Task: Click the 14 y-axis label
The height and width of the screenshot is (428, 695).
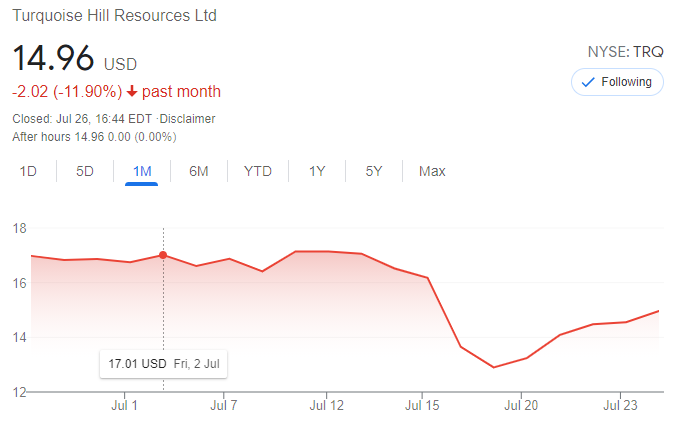Action: [20, 338]
